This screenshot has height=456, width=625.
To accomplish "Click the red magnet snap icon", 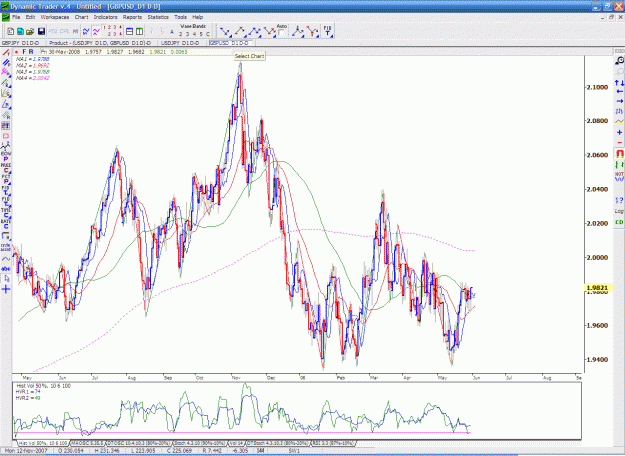I will [619, 153].
